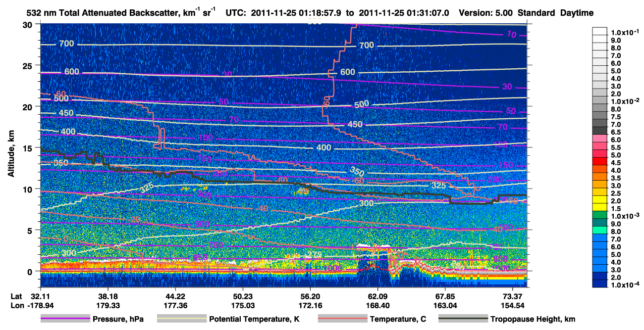Click longitude value '-178.94'
The image size is (644, 330).
pyautogui.click(x=40, y=305)
